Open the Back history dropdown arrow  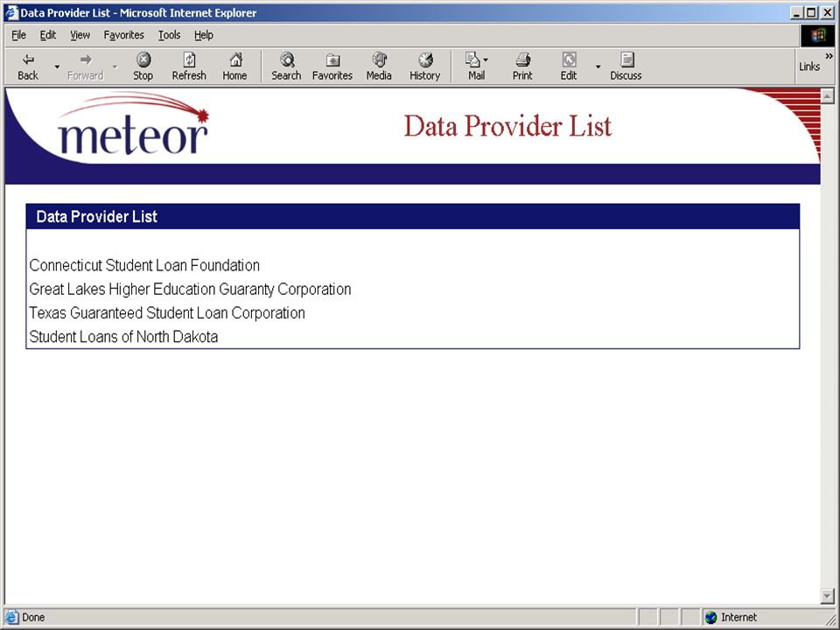point(57,66)
